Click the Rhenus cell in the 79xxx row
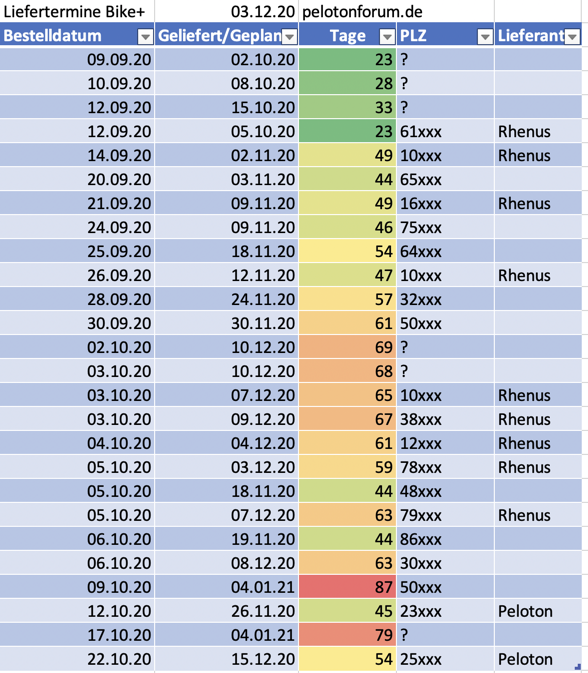 [x=538, y=515]
